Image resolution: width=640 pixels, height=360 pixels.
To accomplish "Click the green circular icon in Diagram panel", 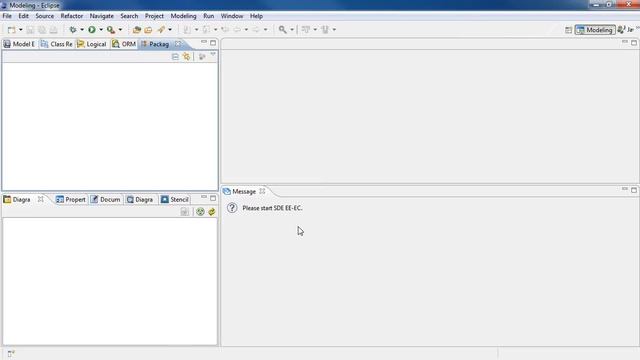I will point(200,212).
